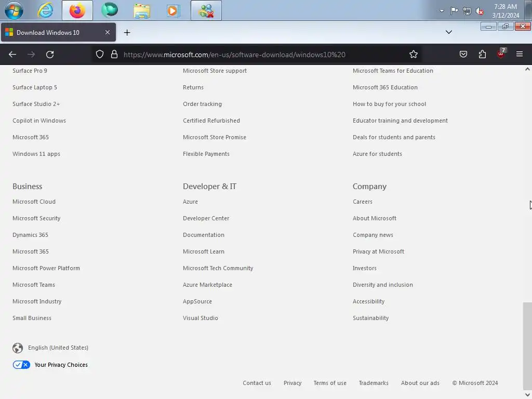
Task: Open Azure for students link
Action: 377,154
